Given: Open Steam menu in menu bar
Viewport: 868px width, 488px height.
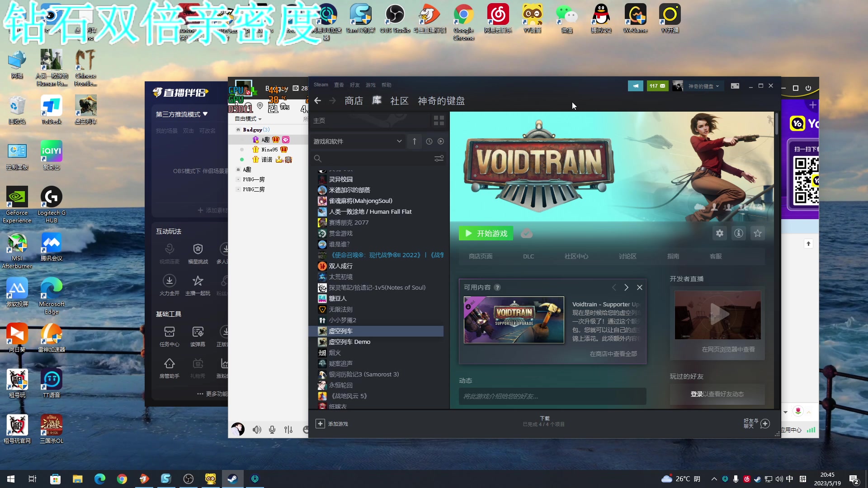Looking at the screenshot, I should pyautogui.click(x=321, y=85).
